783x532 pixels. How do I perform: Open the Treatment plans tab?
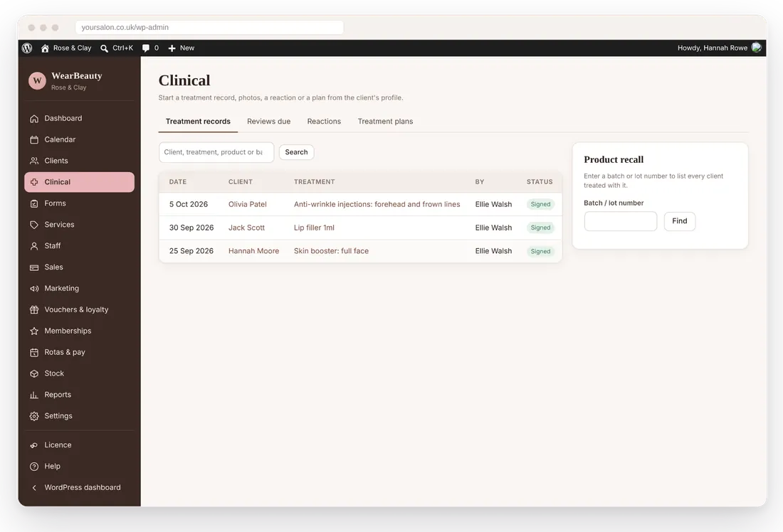(x=385, y=122)
